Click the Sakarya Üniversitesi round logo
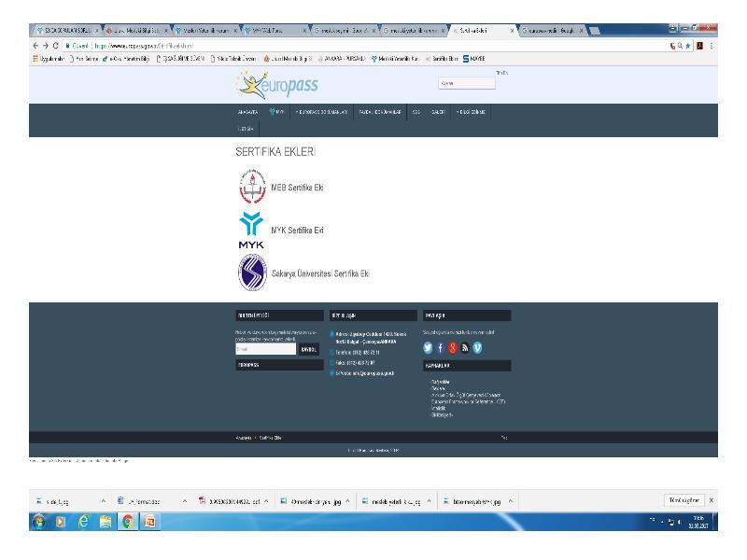Image resolution: width=747 pixels, height=560 pixels. [x=252, y=273]
